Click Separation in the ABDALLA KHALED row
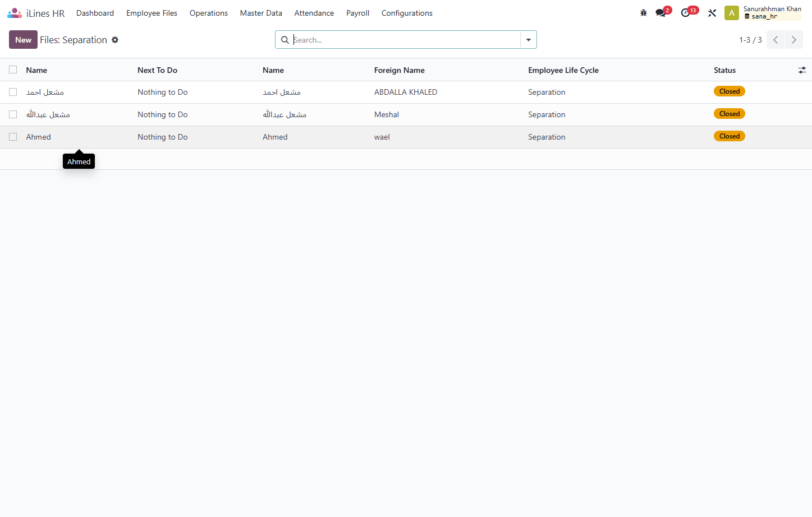 [547, 92]
